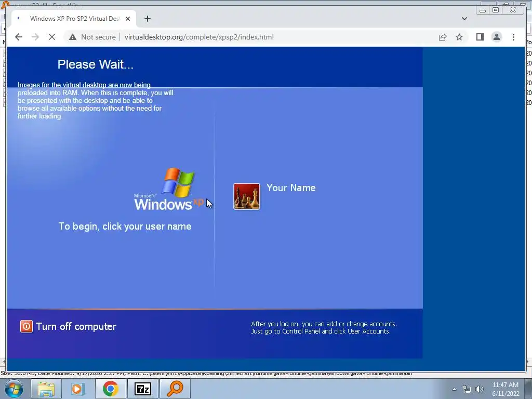The image size is (532, 399).
Task: Click the Not secure warning icon
Action: (73, 37)
